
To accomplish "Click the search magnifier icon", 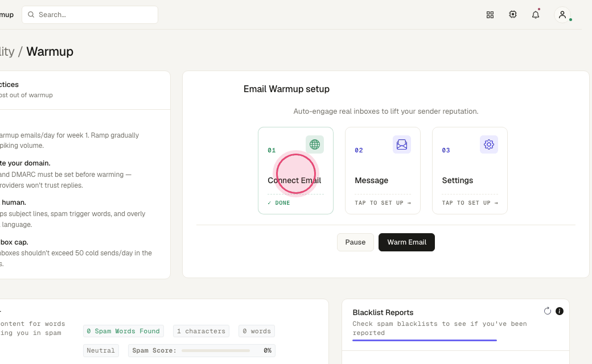I will (31, 15).
